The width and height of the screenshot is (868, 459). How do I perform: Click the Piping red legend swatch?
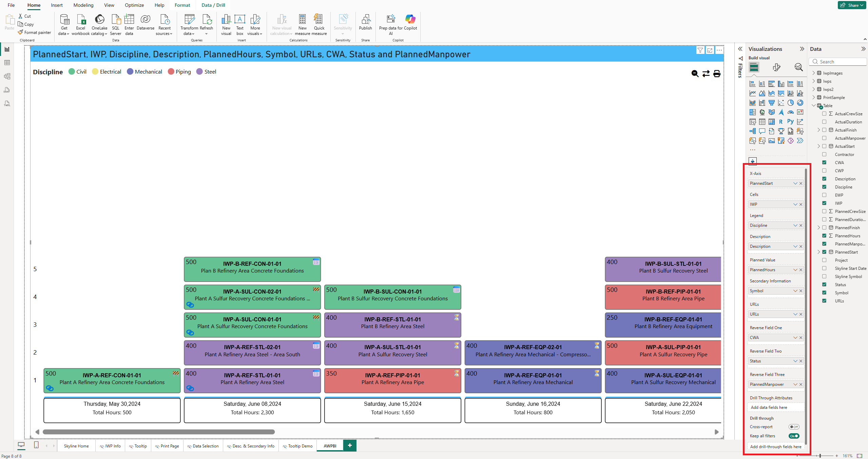171,72
